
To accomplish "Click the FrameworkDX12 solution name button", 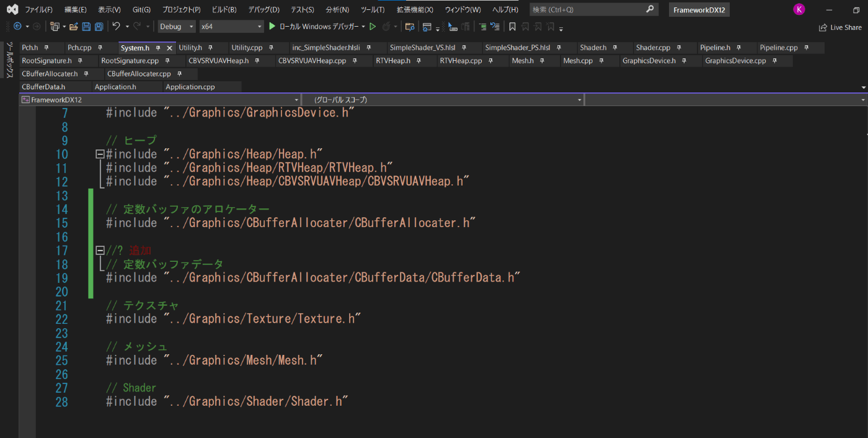I will [x=699, y=10].
